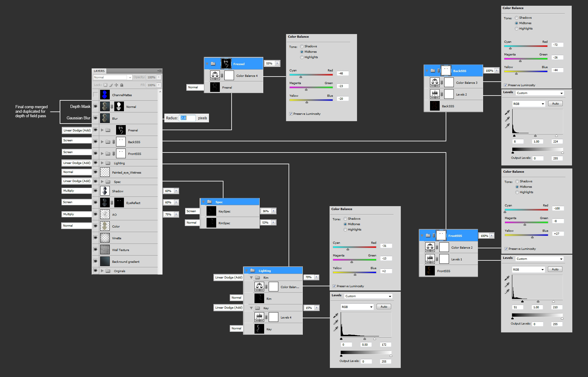Click the LAYERS panel tab
The width and height of the screenshot is (588, 377).
(99, 71)
